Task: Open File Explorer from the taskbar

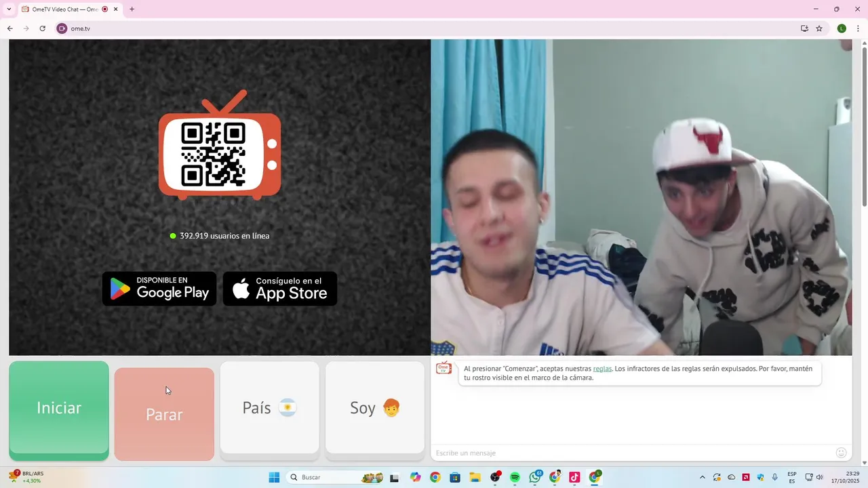Action: (x=475, y=477)
